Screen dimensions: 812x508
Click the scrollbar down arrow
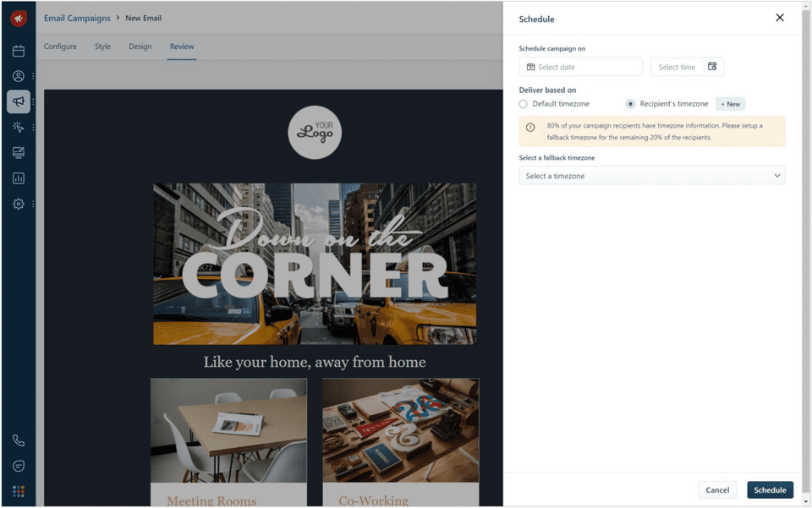point(806,501)
